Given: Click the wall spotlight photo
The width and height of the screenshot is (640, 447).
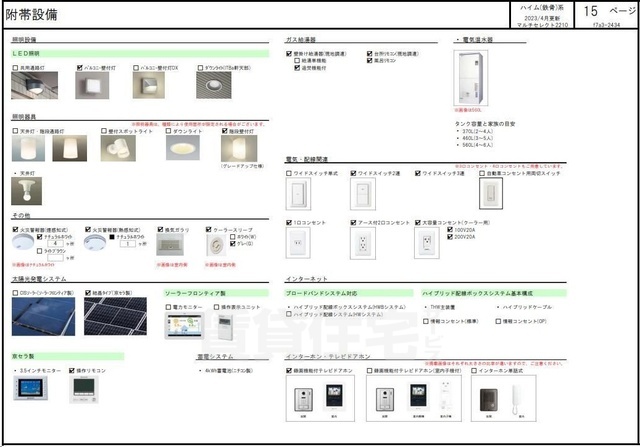Looking at the screenshot, I should pos(118,148).
